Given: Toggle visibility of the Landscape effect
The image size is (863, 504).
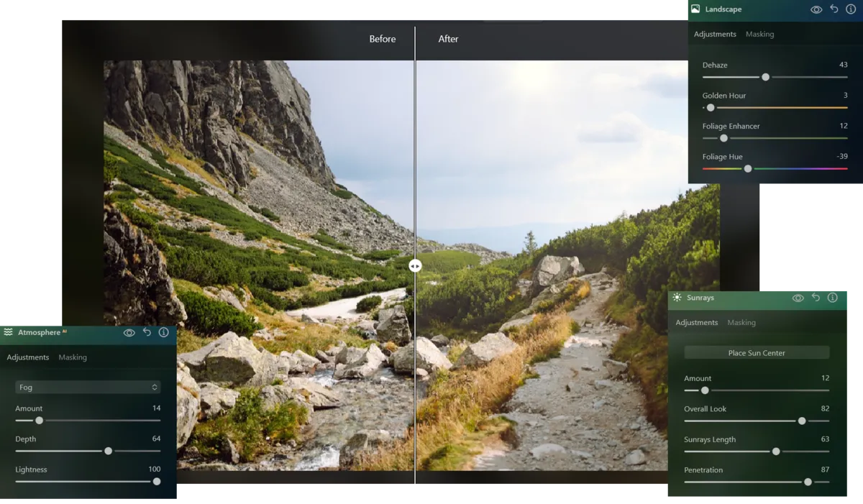Looking at the screenshot, I should 816,9.
